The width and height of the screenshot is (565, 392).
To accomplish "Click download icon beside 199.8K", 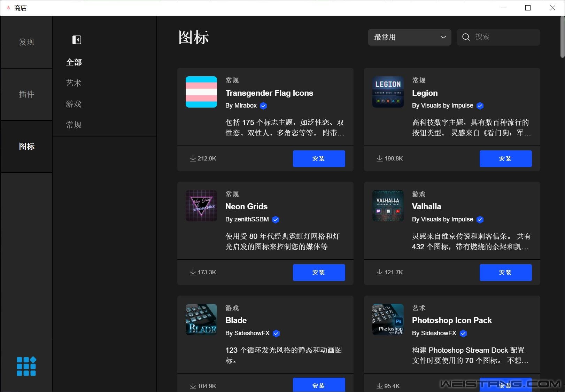I will (379, 158).
